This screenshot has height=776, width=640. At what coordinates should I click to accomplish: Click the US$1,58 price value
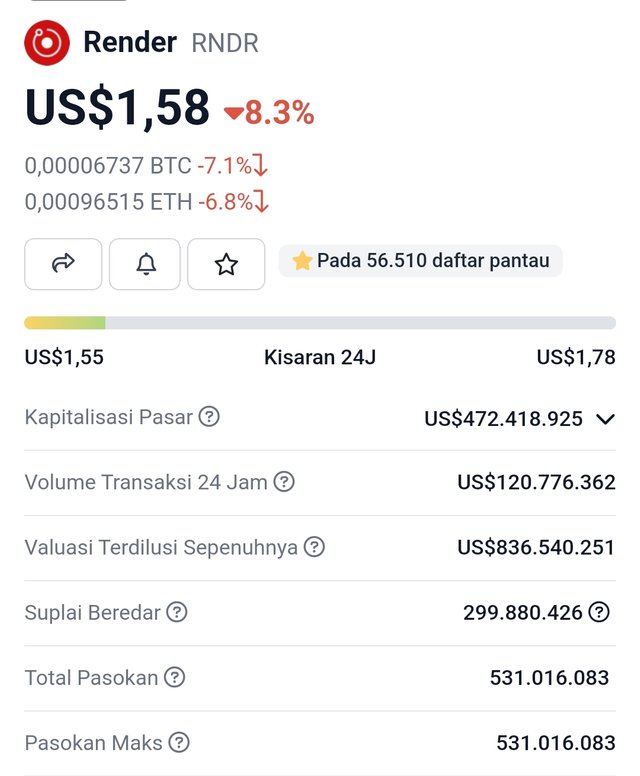118,108
